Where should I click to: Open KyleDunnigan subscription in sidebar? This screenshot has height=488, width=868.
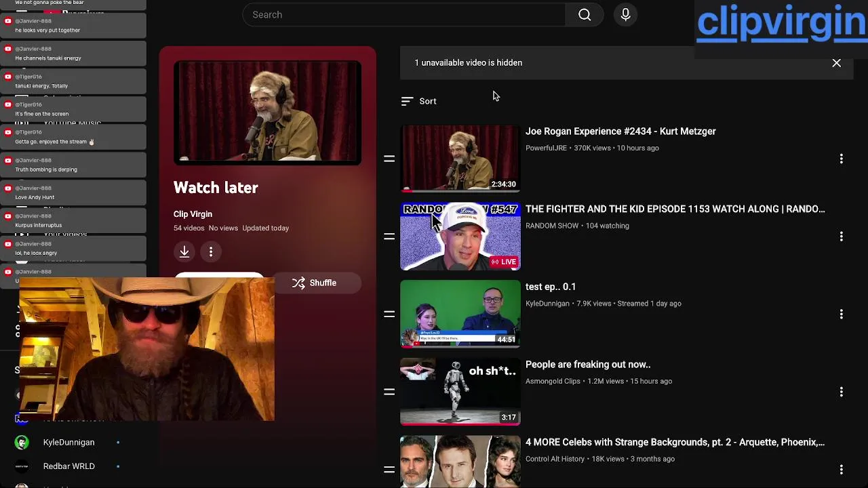coord(68,443)
